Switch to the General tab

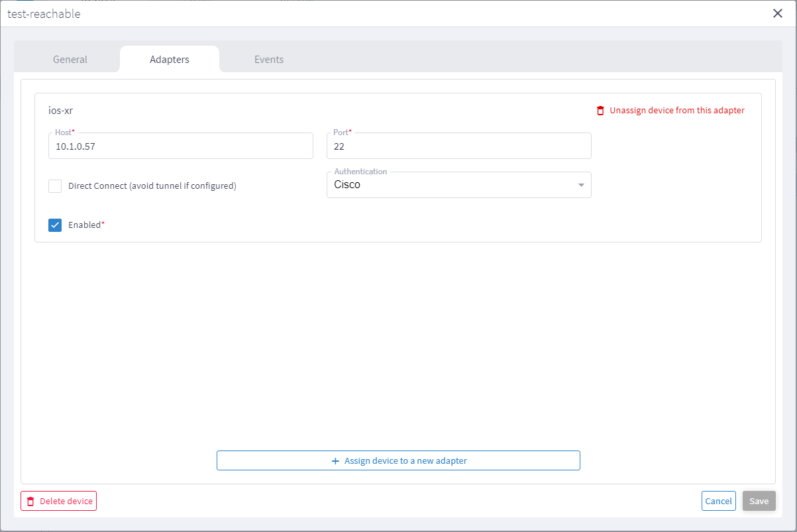[x=70, y=60]
